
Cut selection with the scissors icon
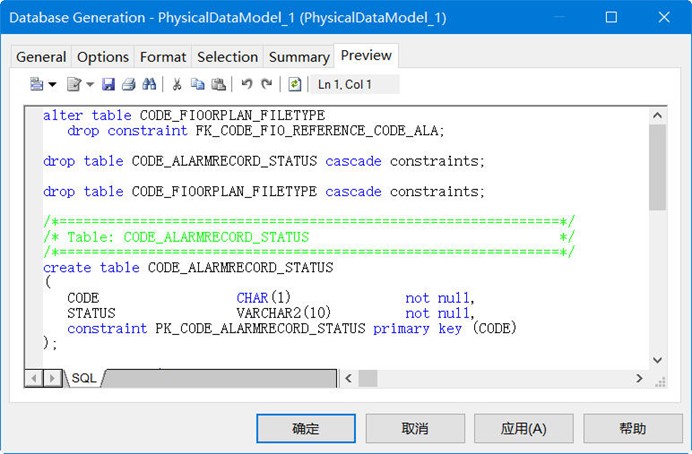pyautogui.click(x=177, y=84)
